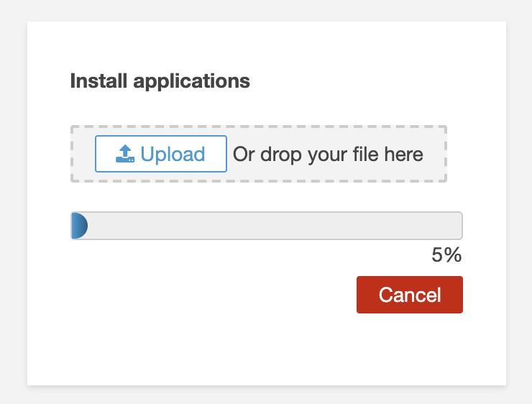Click the far right end of progress bar
Screen dimensions: 532x404
459,226
